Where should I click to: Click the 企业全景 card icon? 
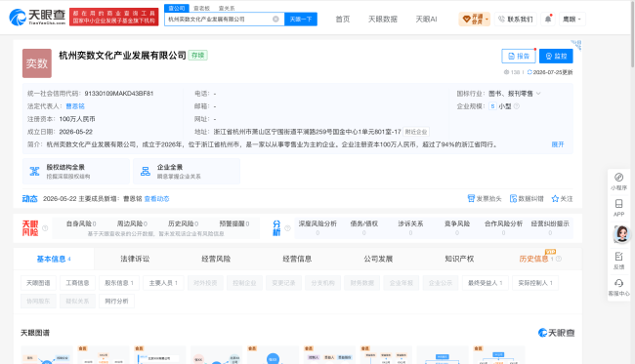(146, 171)
